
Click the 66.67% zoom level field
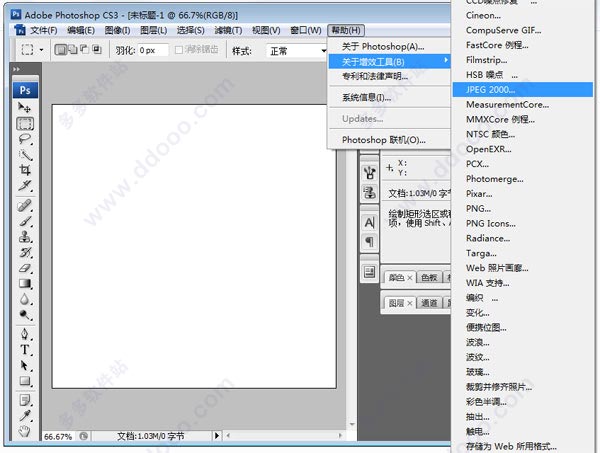click(x=58, y=436)
